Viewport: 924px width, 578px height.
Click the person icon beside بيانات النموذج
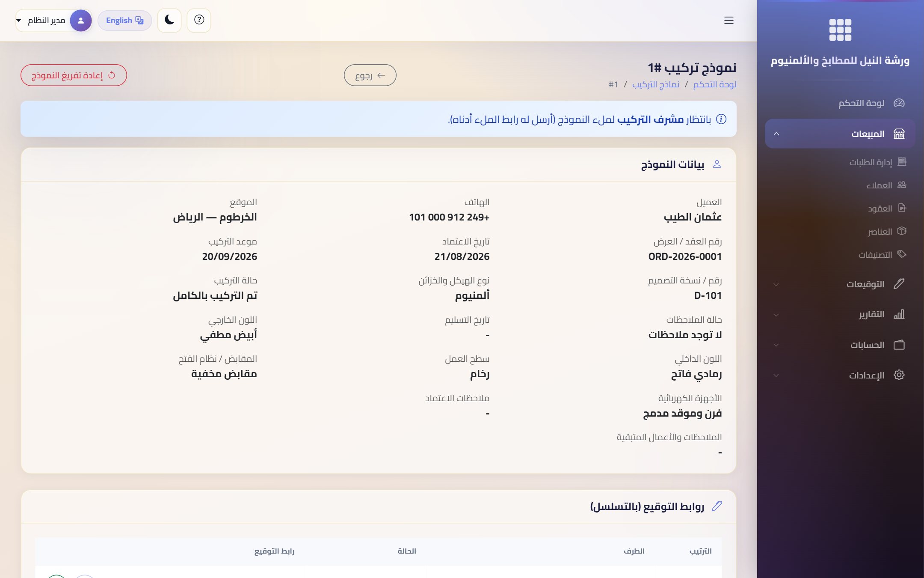click(717, 164)
